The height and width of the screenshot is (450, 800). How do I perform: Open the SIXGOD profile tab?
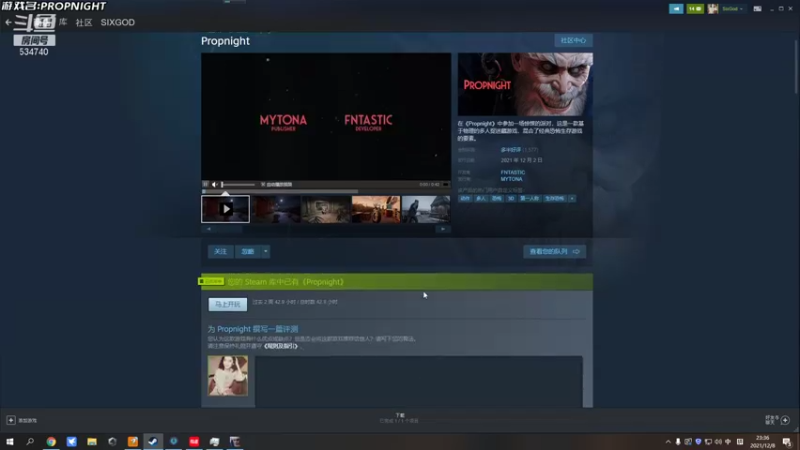click(x=118, y=22)
